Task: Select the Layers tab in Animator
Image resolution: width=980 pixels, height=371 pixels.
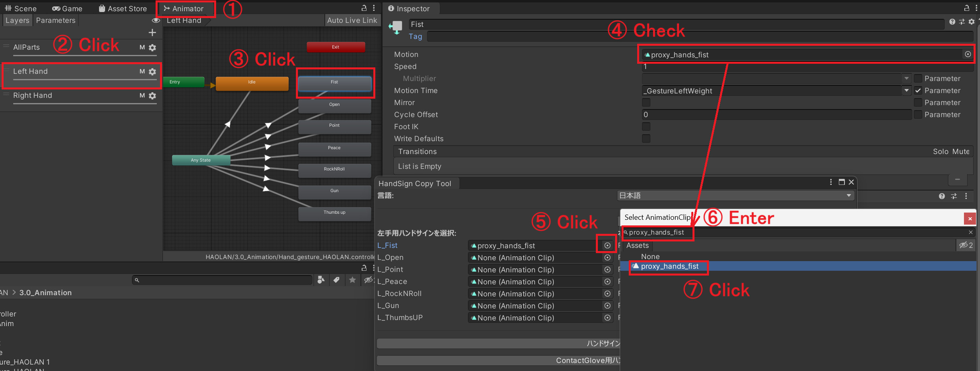Action: pos(17,20)
